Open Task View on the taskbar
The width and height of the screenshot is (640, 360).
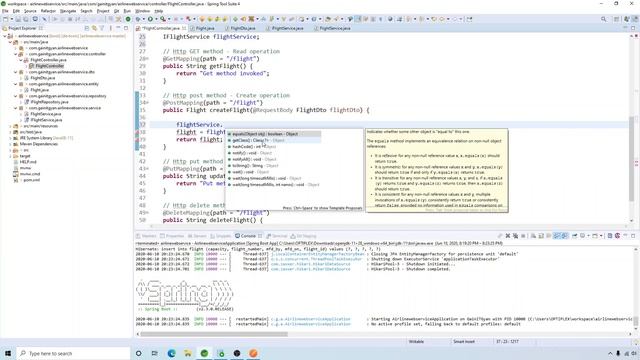pyautogui.click(x=155, y=353)
